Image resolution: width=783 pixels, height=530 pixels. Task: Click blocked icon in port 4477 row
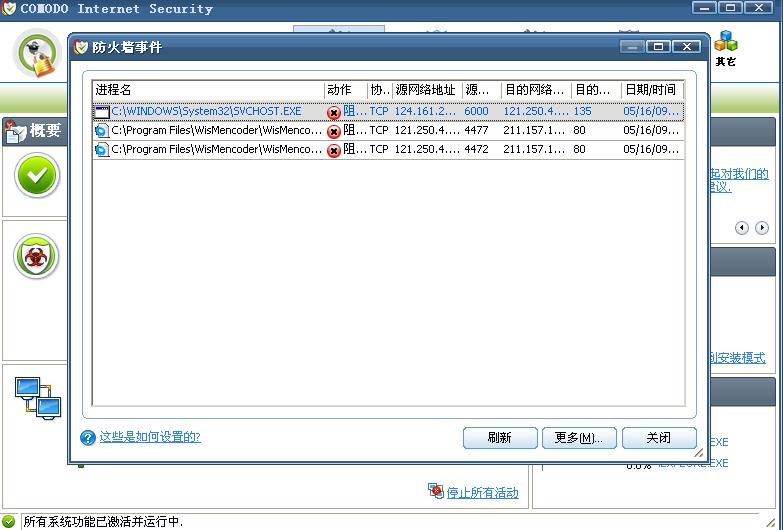click(334, 132)
